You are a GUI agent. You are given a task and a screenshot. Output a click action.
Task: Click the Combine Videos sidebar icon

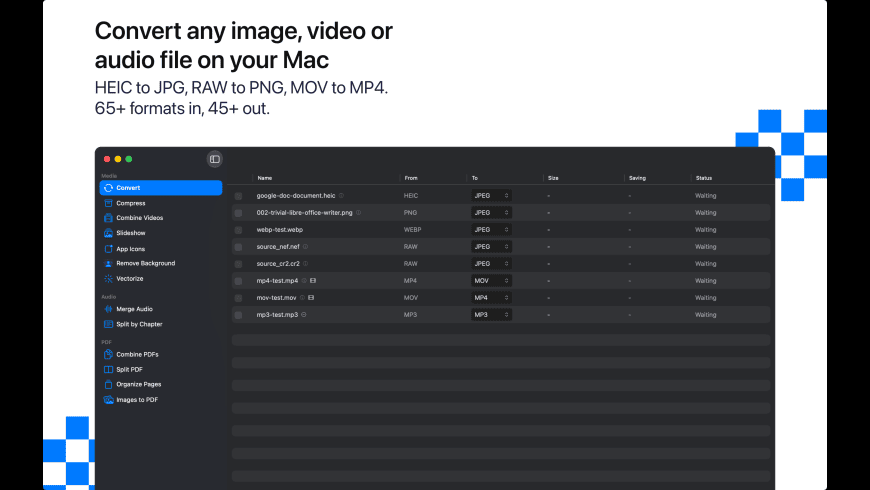(108, 218)
